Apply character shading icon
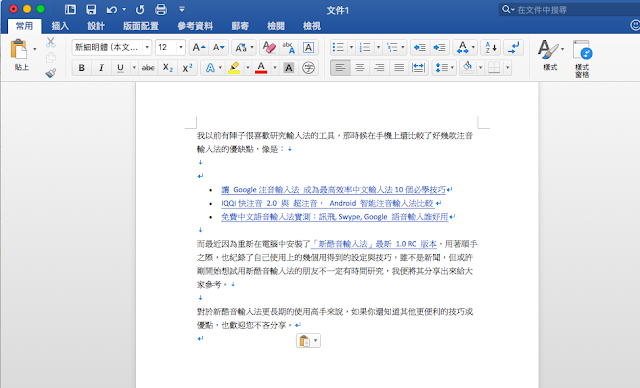Screen dimensions: 640x388 click(x=289, y=68)
